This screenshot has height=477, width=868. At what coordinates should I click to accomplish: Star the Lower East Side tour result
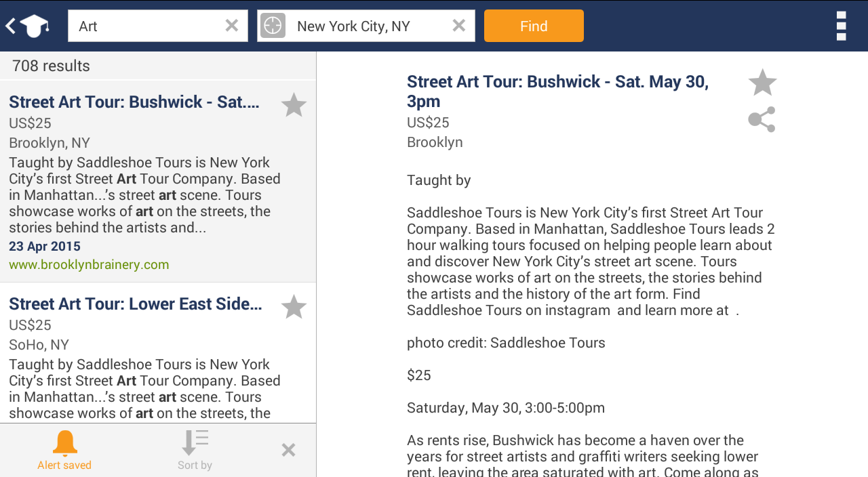(294, 307)
